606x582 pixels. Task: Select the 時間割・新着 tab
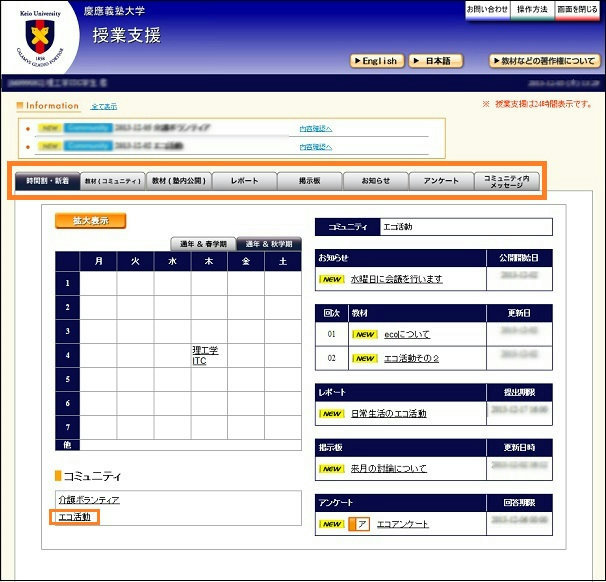47,181
